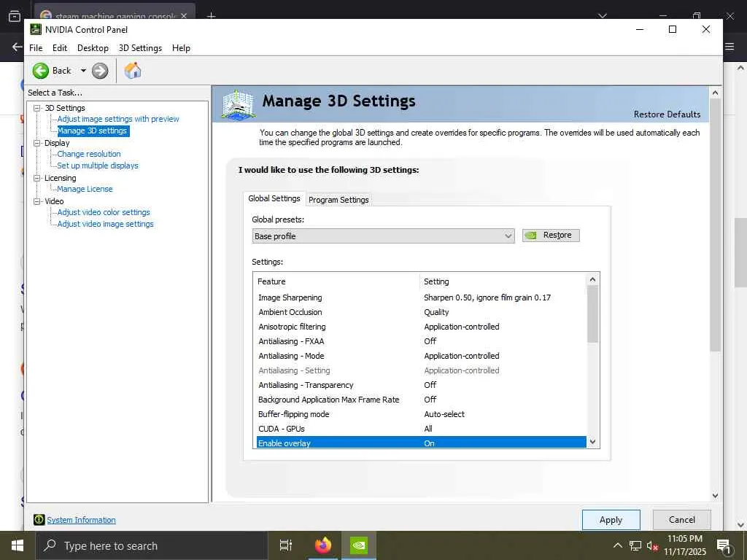This screenshot has height=560, width=747.
Task: Open Set up multiple displays task
Action: [98, 166]
